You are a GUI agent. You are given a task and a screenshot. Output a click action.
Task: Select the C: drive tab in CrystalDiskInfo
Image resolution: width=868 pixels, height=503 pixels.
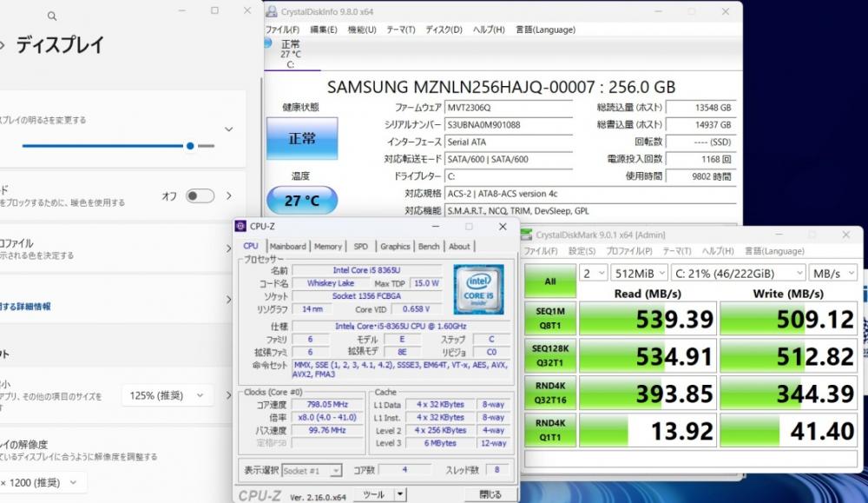tap(292, 54)
